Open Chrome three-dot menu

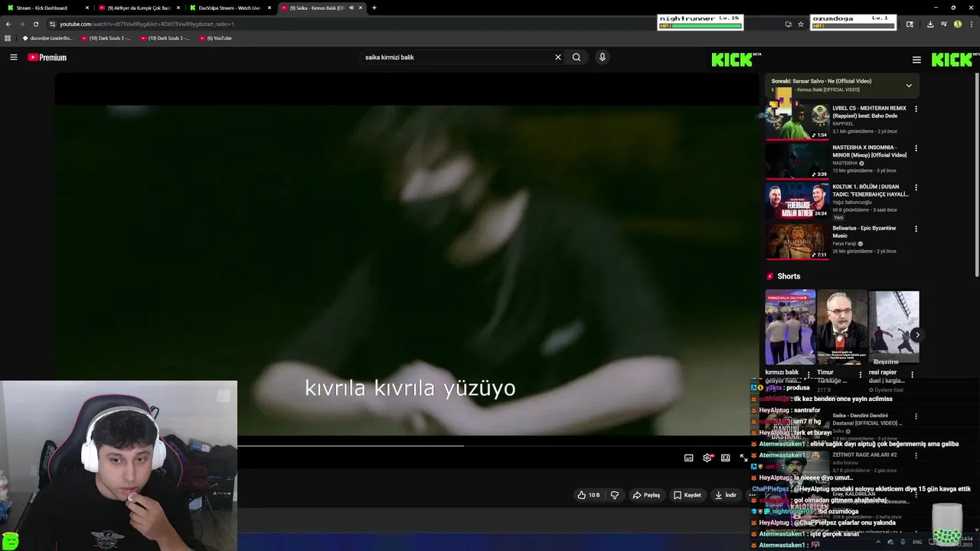[x=971, y=24]
